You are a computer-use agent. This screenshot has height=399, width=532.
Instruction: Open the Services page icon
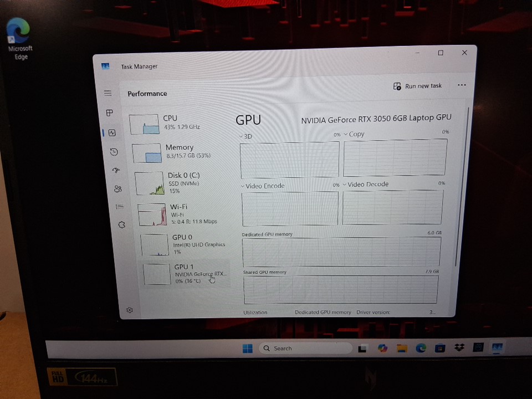point(122,225)
